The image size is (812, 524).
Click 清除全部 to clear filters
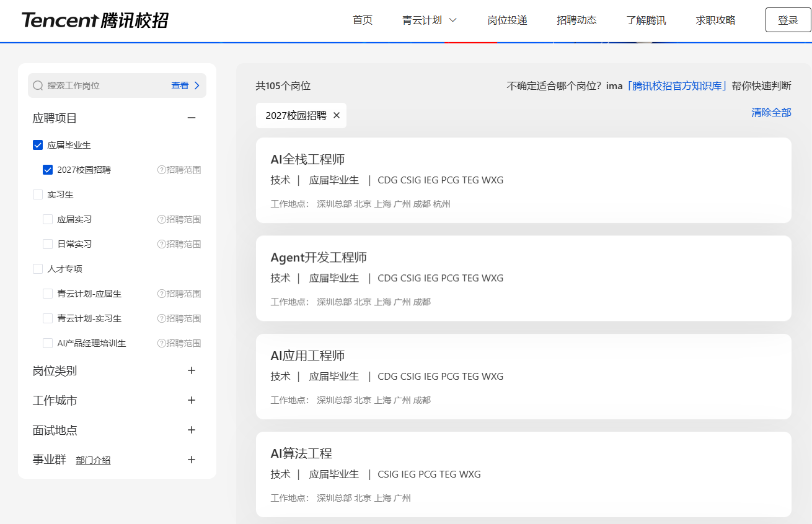coord(771,113)
